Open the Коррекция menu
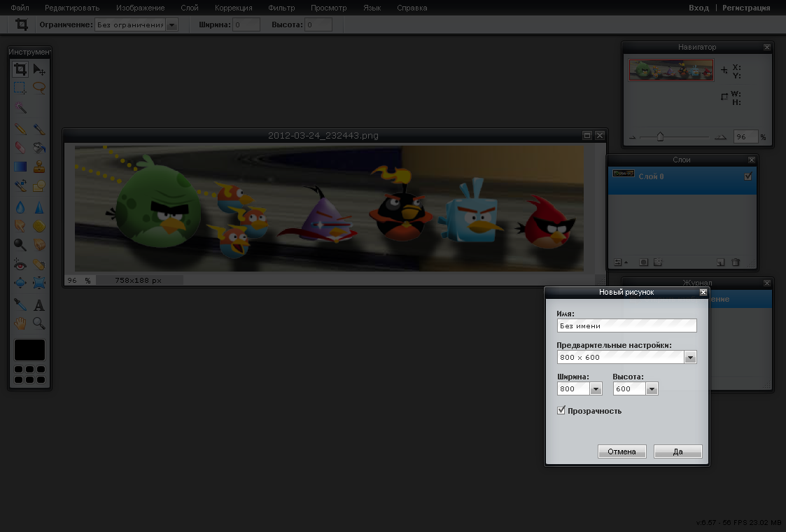The image size is (786, 532). [234, 8]
